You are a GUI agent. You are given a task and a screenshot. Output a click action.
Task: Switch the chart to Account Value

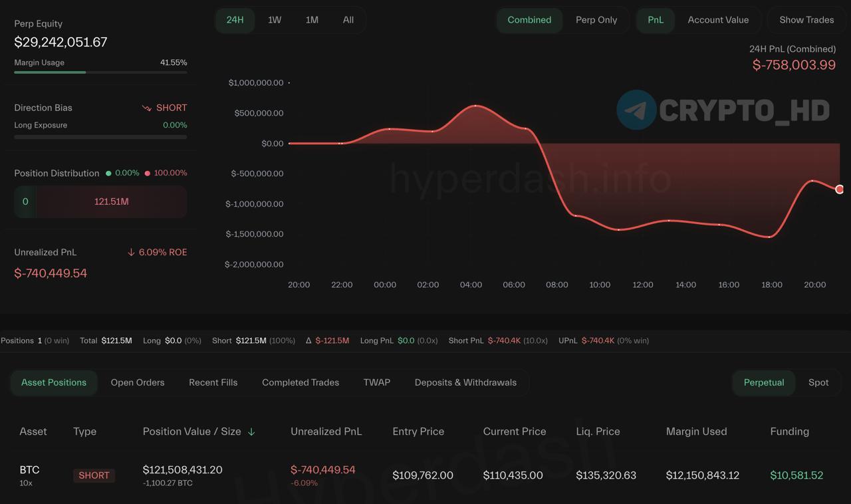tap(717, 20)
